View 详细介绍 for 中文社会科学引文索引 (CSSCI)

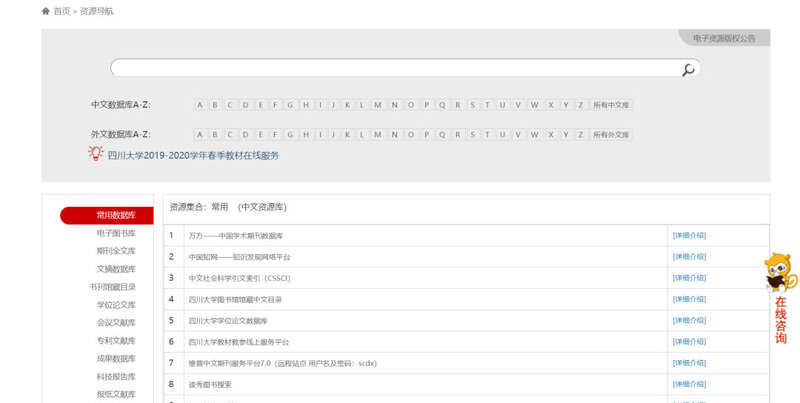coord(689,278)
